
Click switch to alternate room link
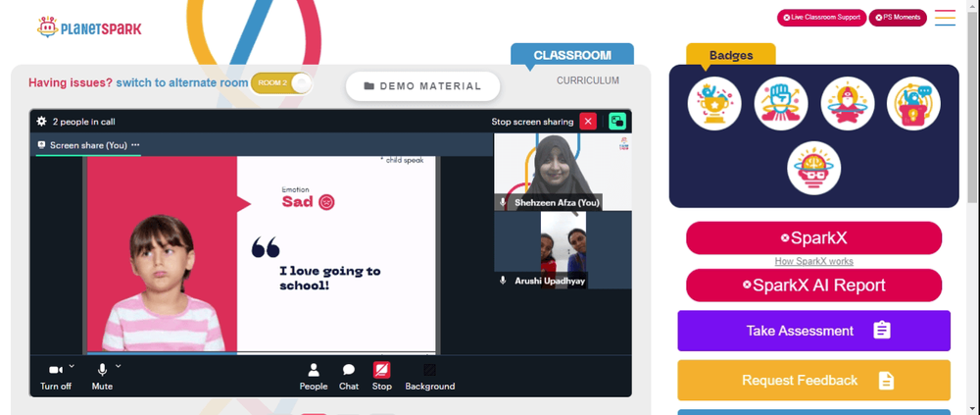pos(182,82)
